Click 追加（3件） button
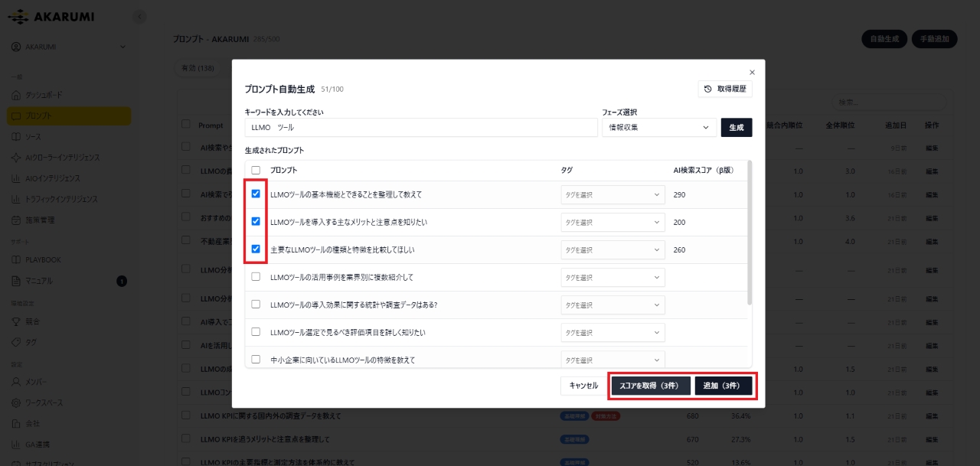This screenshot has height=466, width=980. (724, 386)
